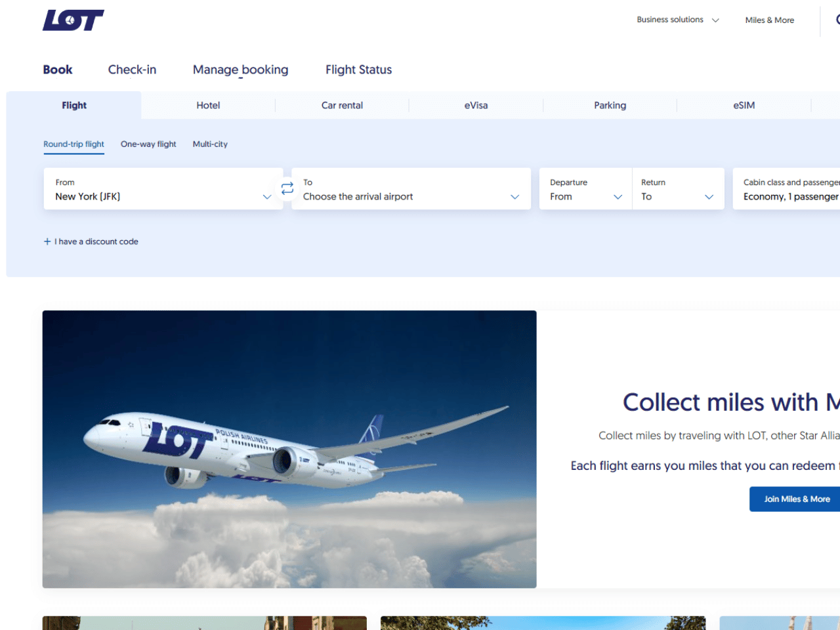
Task: Click the 'Collect miles by traveling with LOT' text
Action: (719, 436)
